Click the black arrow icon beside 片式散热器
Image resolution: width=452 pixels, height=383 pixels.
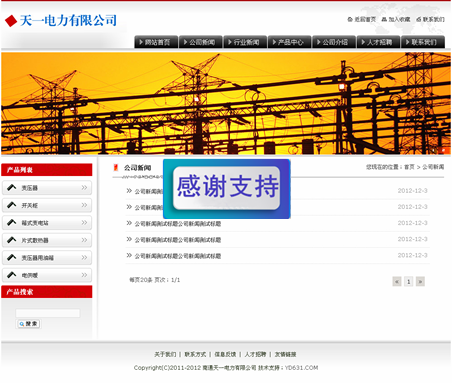[x=12, y=240]
